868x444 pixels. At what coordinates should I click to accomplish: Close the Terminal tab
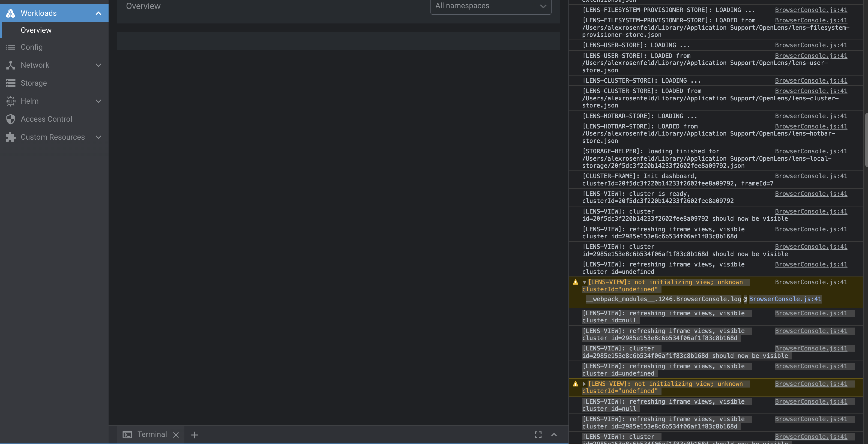click(x=176, y=434)
